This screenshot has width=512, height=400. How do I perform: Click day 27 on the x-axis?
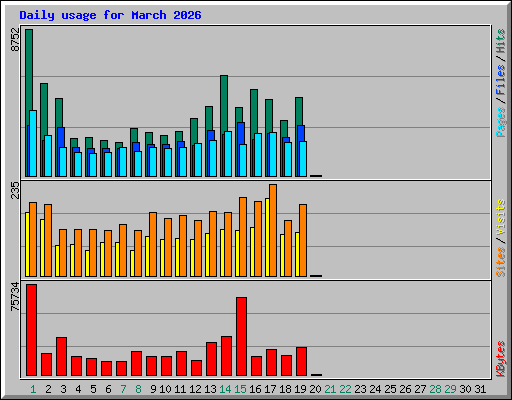420,389
